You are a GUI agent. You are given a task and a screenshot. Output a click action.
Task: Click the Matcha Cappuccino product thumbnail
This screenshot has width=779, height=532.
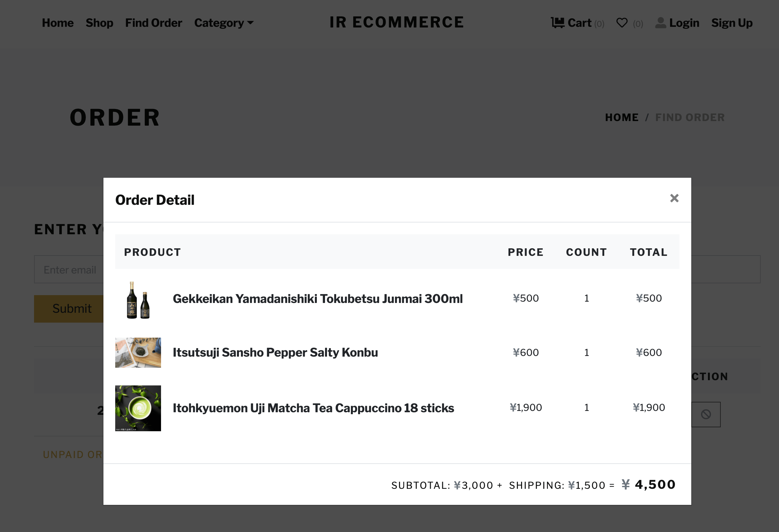tap(138, 408)
